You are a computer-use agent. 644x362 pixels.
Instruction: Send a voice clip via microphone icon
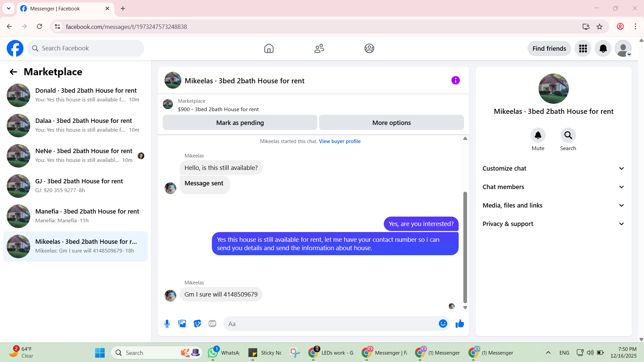(167, 324)
